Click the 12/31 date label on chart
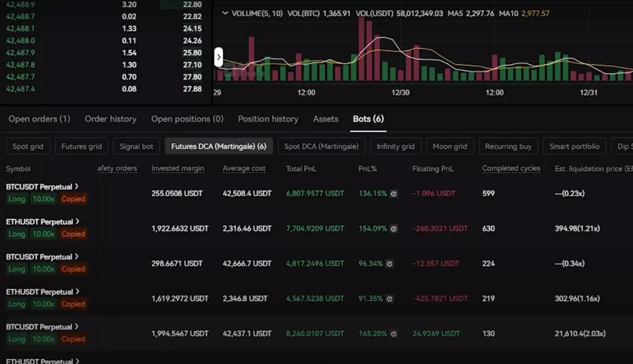Viewport: 633px width, 364px height. tap(589, 92)
